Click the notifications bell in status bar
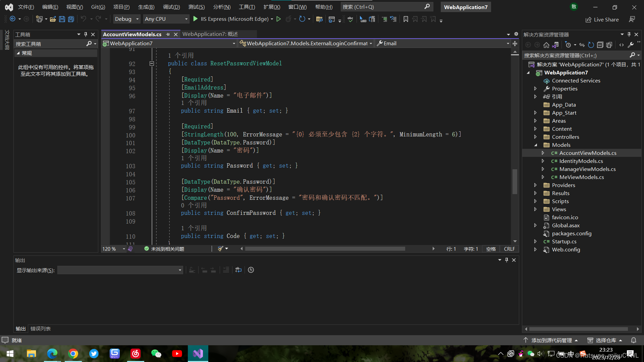Screen dimensions: 644x362 [x=634, y=340]
